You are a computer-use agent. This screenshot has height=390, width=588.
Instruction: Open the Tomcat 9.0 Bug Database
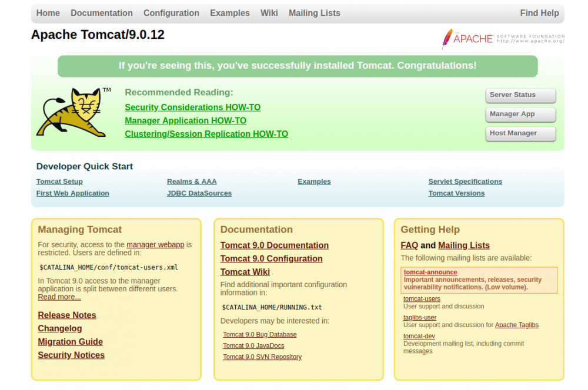(260, 334)
